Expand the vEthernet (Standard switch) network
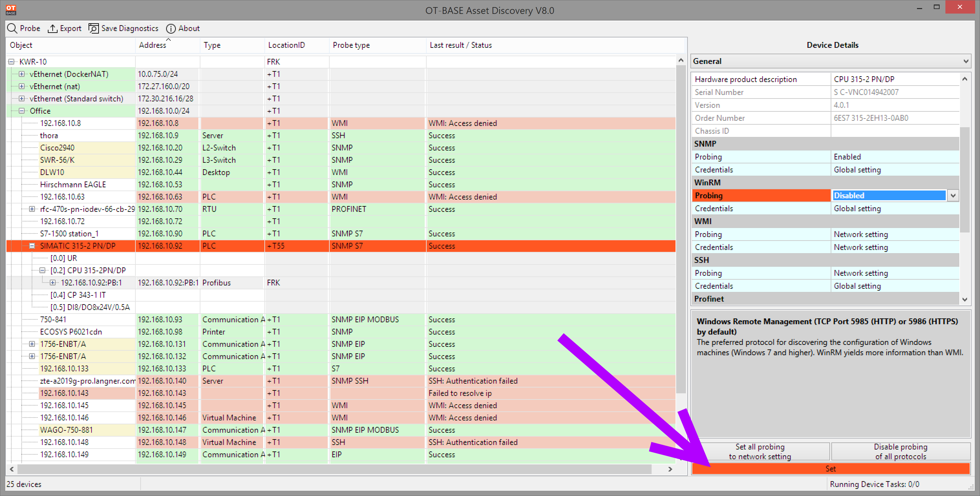 (x=22, y=98)
